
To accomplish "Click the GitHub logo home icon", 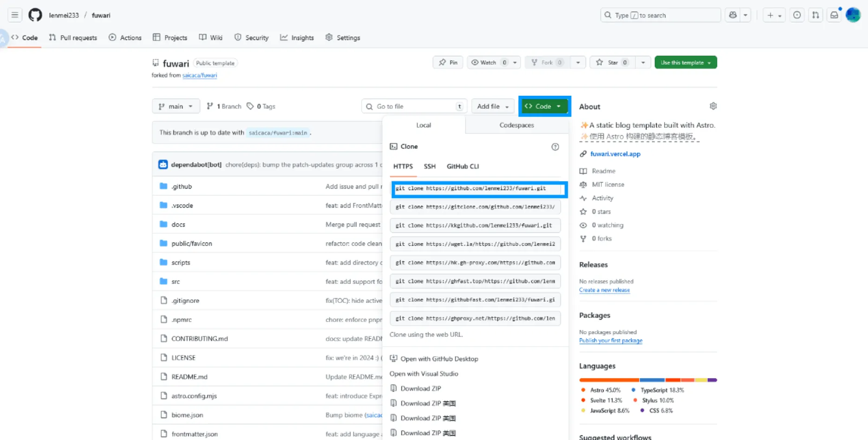I will (35, 15).
